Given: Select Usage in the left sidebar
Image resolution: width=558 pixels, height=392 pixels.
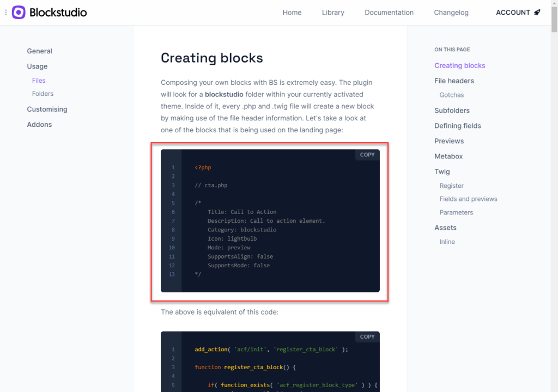Looking at the screenshot, I should tap(37, 66).
